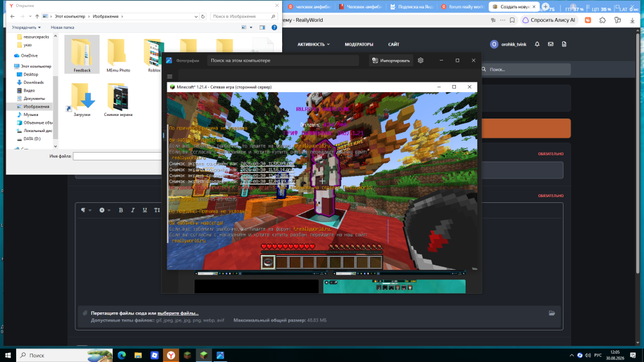Open recent locations dropdown in file dialog
The image size is (644, 362).
coord(30,17)
